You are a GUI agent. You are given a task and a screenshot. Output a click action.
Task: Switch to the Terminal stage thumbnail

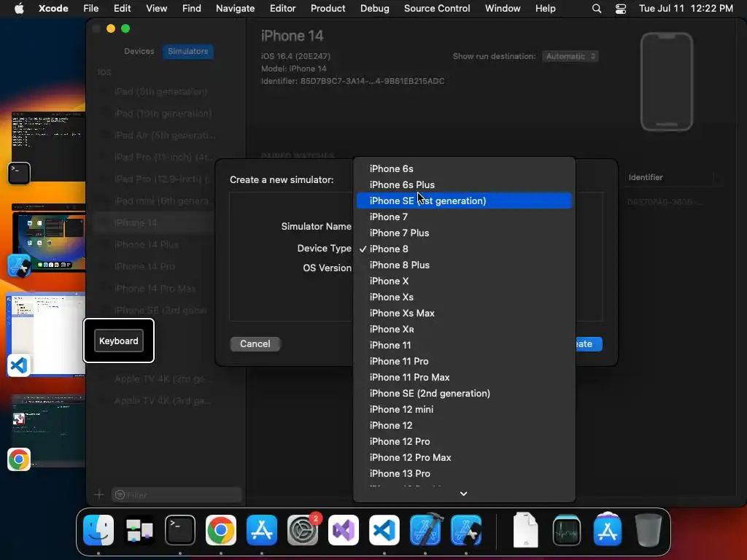point(47,147)
